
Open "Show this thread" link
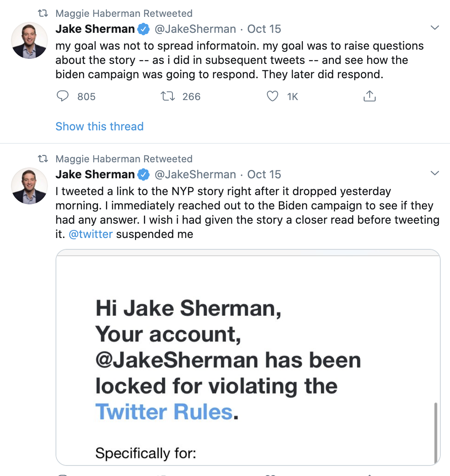click(100, 127)
